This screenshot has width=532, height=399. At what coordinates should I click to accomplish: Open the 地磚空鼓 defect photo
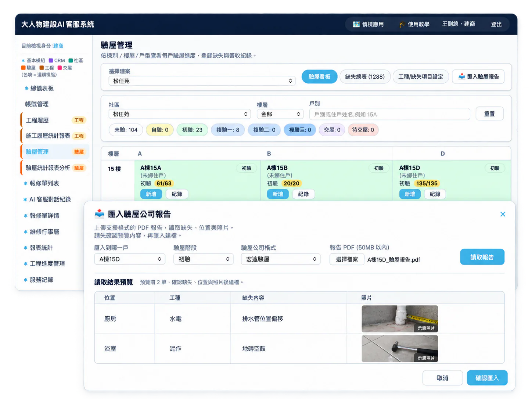click(400, 349)
